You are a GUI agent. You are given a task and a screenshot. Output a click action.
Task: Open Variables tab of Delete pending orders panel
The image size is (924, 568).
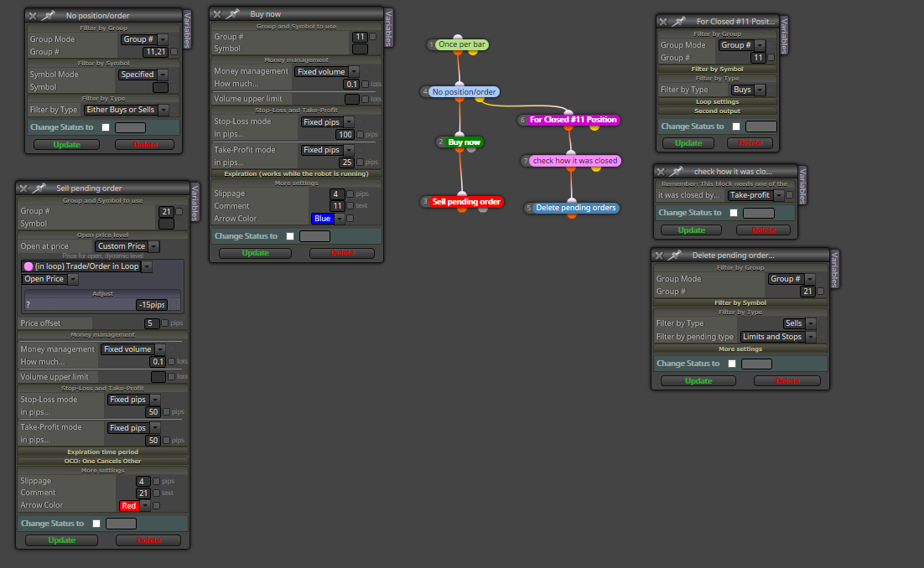point(834,269)
